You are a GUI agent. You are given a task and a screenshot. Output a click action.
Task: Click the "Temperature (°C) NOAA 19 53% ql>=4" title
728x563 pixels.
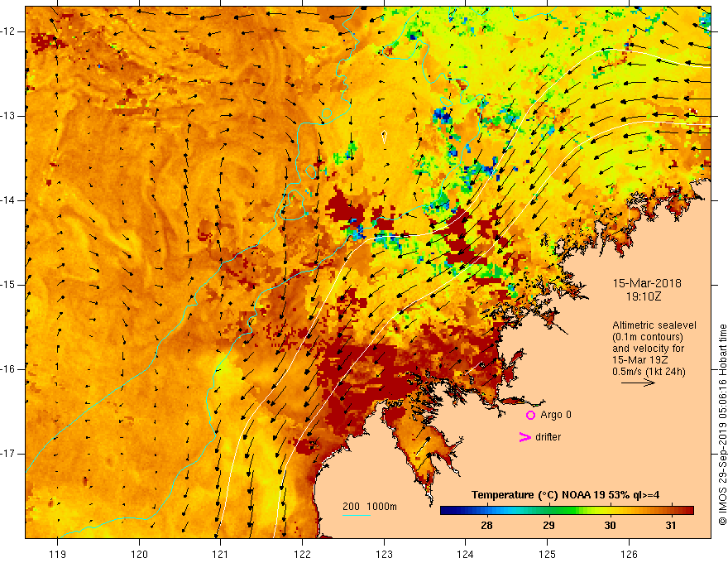[566, 495]
